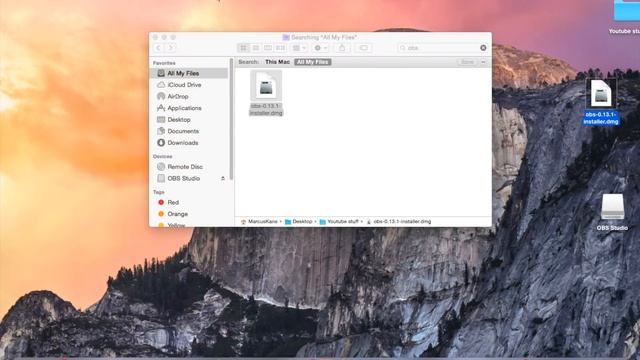Click Desktop in the path bar
The height and width of the screenshot is (360, 640).
pyautogui.click(x=299, y=222)
